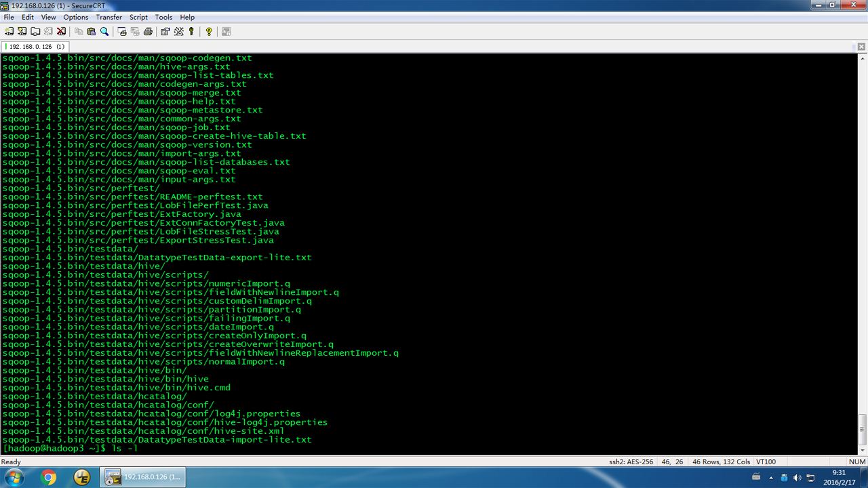Click the 'Ready' status bar text
Viewport: 868px width, 488px height.
[11, 462]
